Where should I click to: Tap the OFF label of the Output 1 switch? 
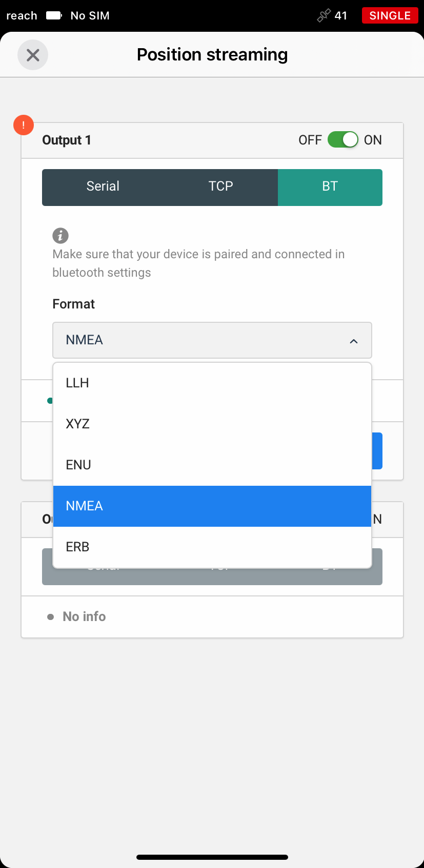(x=310, y=140)
